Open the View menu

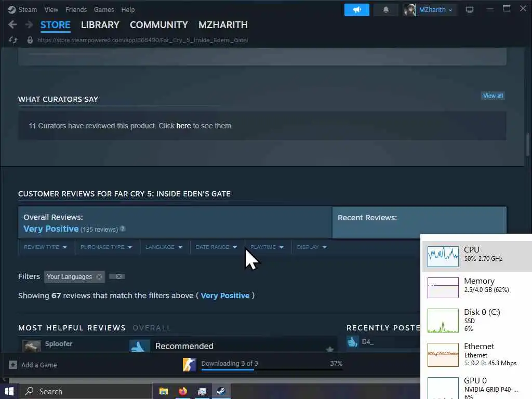point(51,9)
